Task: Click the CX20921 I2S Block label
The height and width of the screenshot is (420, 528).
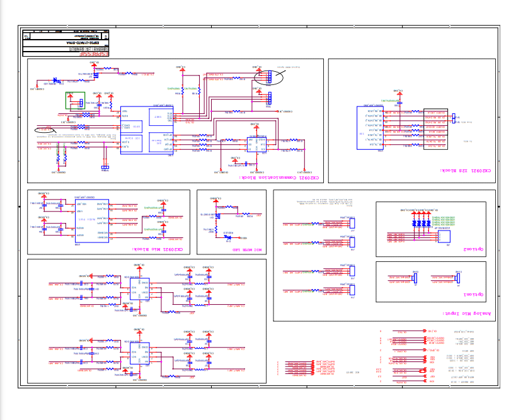Action: pos(466,171)
